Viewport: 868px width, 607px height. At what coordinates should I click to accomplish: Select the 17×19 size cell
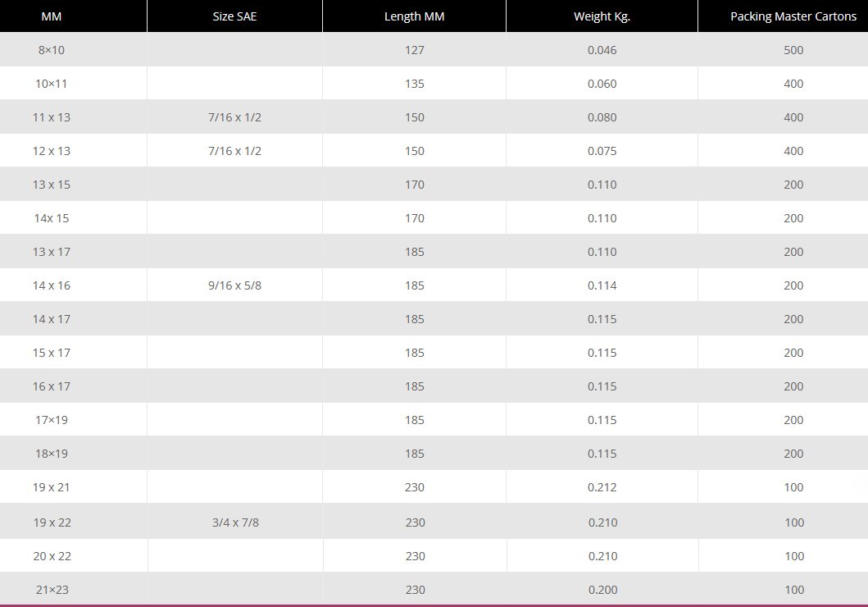(52, 420)
